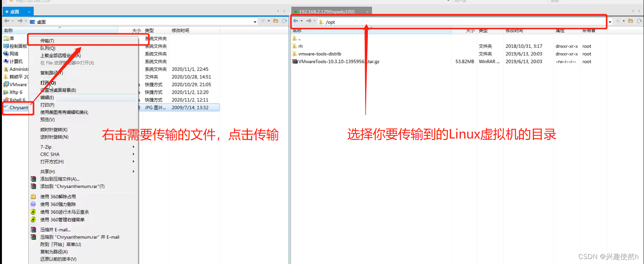This screenshot has width=644, height=264.
Task: Click 360 icon beside 使用 360强力删除
Action: pos(33,204)
